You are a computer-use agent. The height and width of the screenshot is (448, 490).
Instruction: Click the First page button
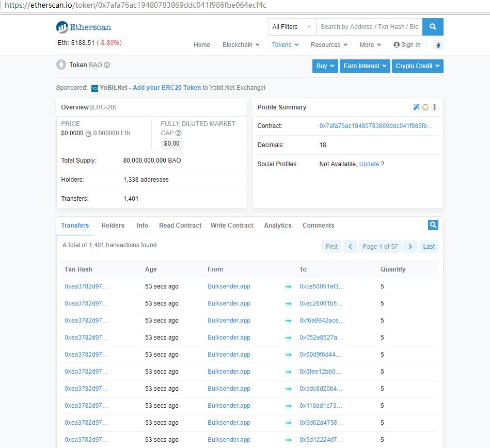tap(331, 247)
